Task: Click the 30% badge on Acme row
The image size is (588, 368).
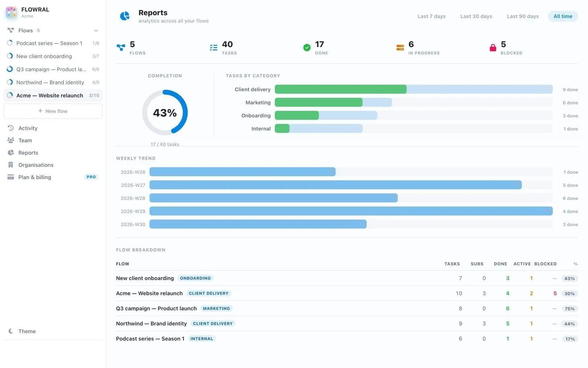Action: click(570, 294)
